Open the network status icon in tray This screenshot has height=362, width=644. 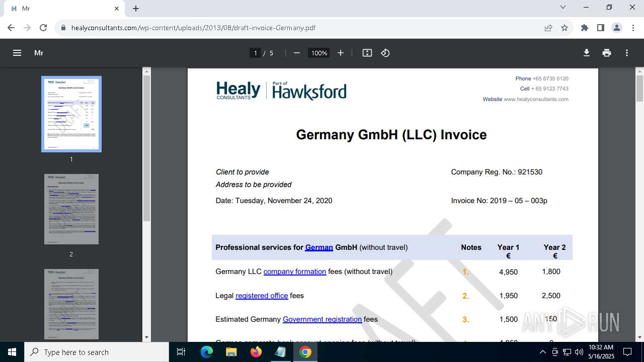pyautogui.click(x=567, y=352)
